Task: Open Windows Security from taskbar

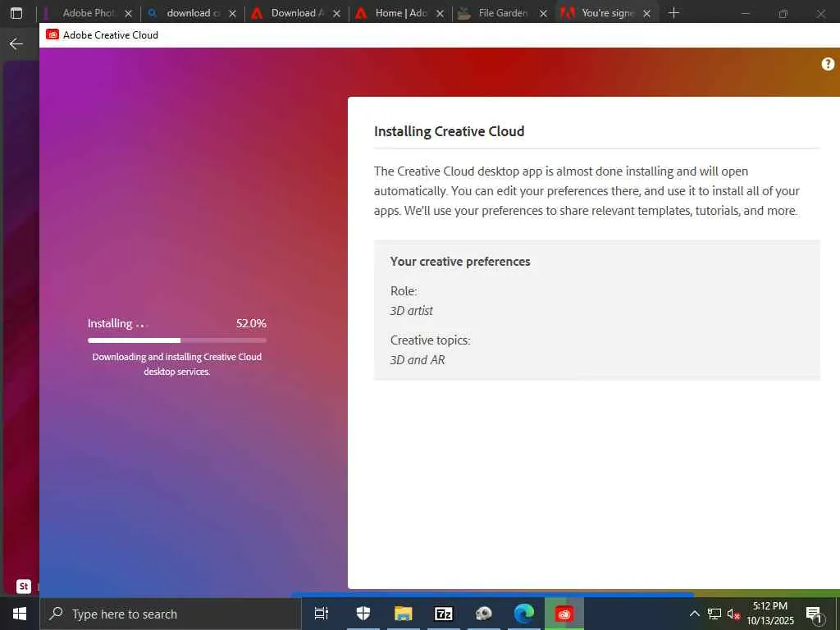Action: click(363, 614)
